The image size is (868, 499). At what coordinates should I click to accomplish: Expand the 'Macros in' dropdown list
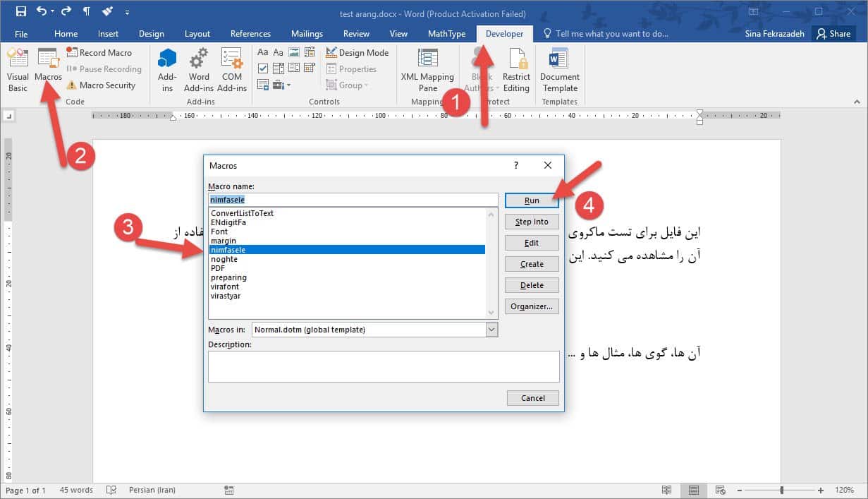click(x=491, y=330)
